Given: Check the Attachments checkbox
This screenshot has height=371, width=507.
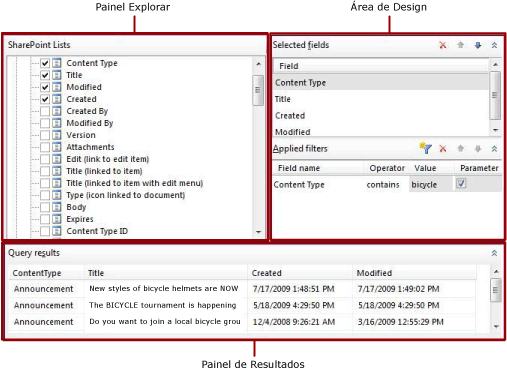Looking at the screenshot, I should click(x=45, y=147).
